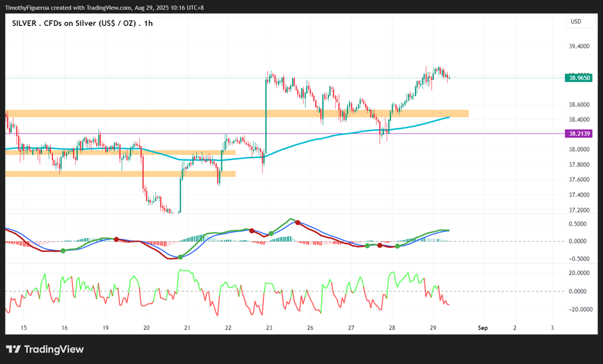
Task: Click the red MACD crossover dot at the peak
Action: 297,222
